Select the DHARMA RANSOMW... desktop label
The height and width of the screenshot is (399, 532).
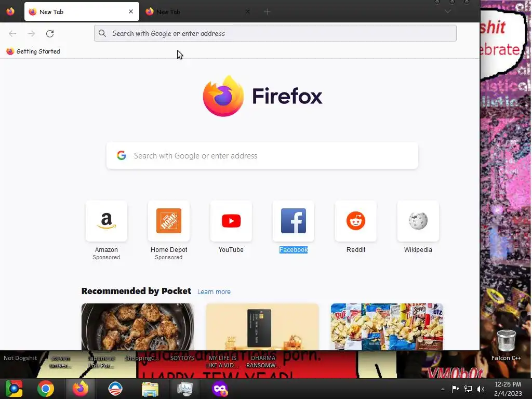(x=263, y=362)
